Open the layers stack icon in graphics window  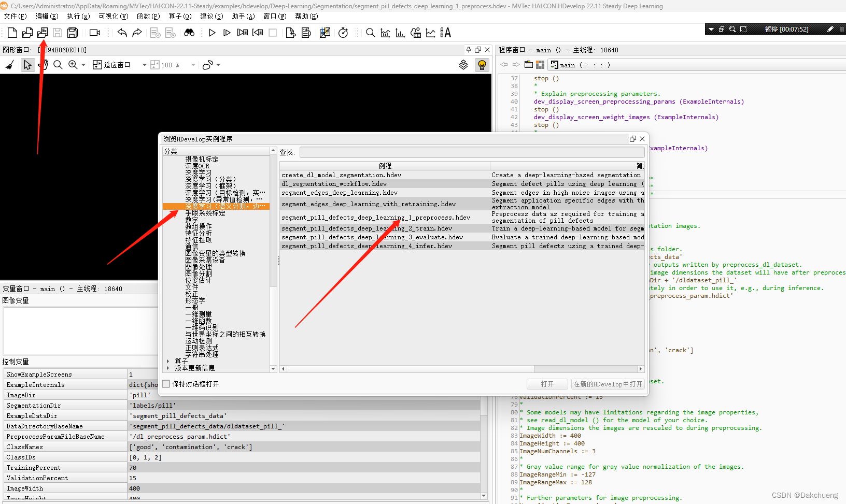(x=463, y=65)
